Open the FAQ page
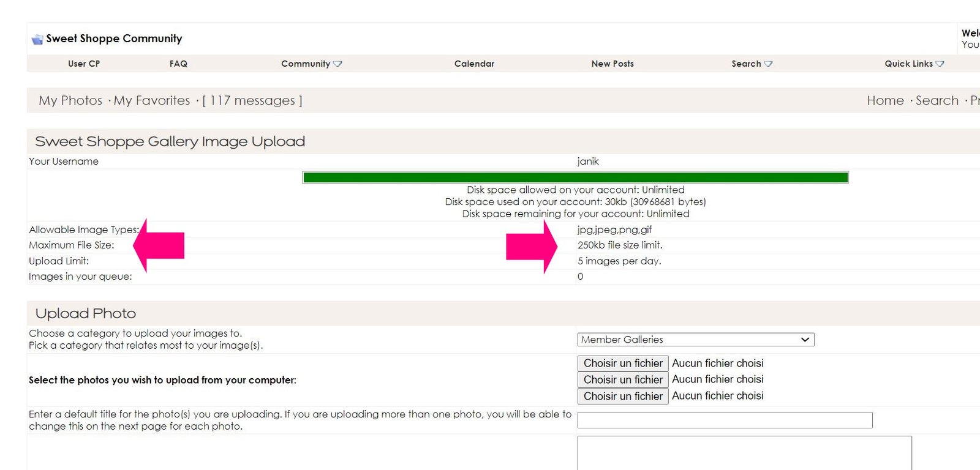This screenshot has height=470, width=980. point(178,64)
